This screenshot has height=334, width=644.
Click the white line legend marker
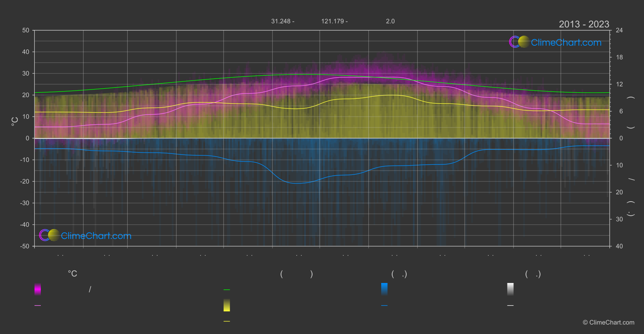pos(510,306)
